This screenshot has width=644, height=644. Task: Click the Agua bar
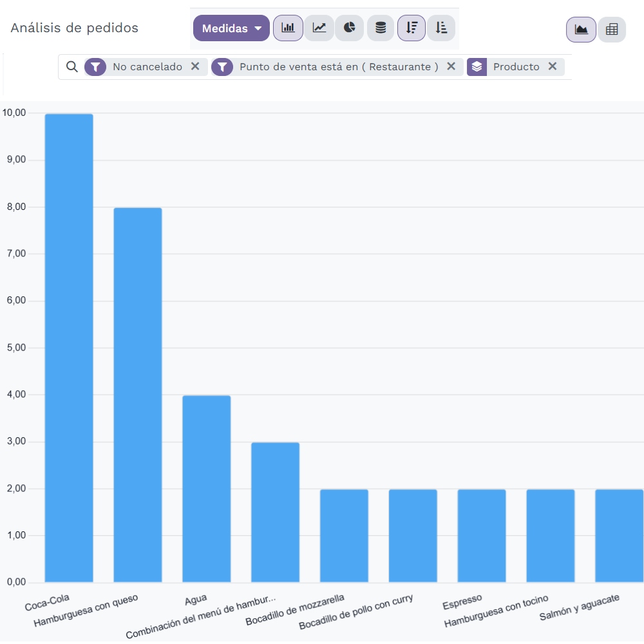tap(207, 488)
